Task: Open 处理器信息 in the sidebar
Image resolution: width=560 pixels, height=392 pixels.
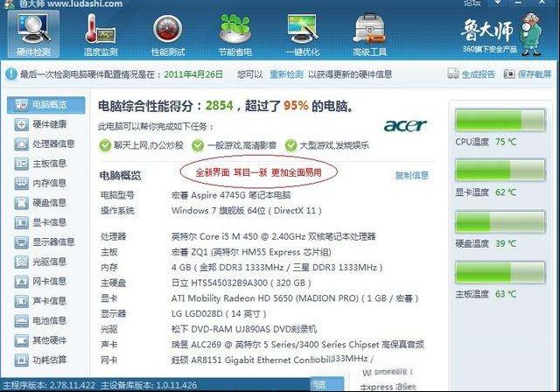Action: 45,143
